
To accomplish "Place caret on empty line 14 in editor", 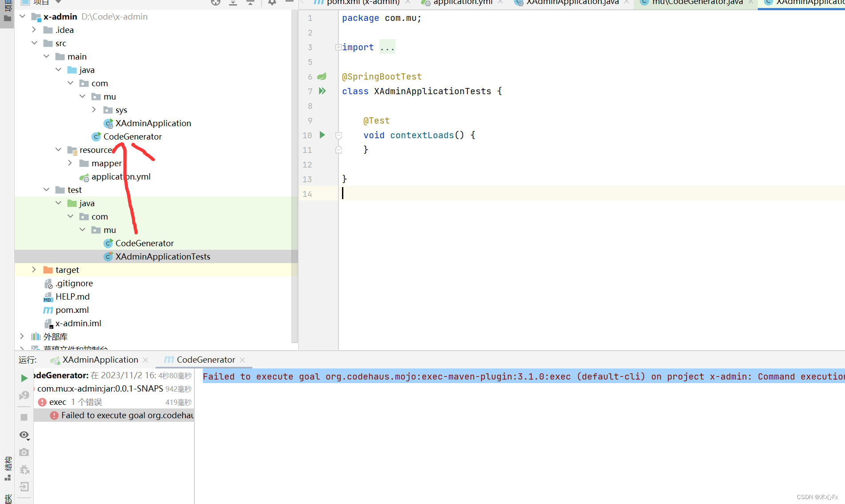I will (x=591, y=193).
